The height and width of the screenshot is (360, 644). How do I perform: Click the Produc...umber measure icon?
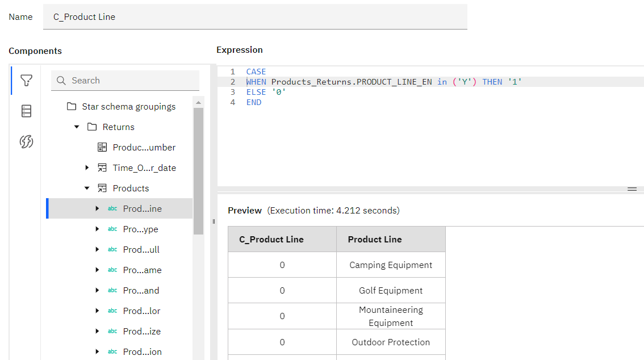tap(102, 148)
